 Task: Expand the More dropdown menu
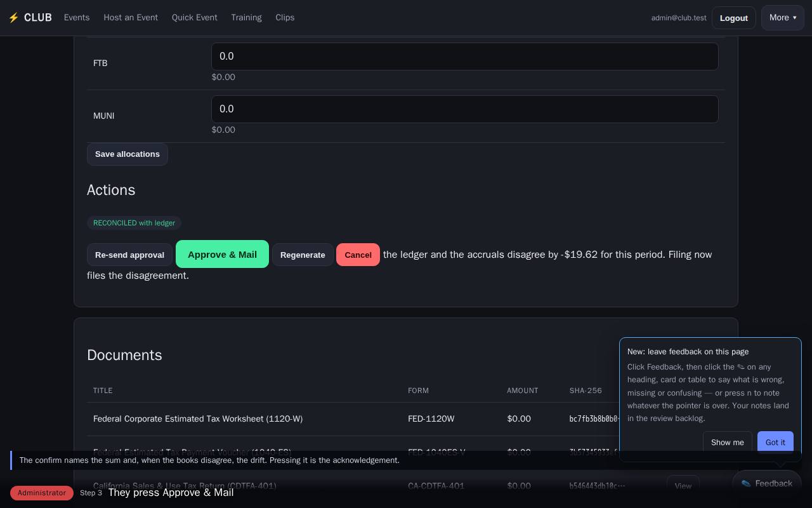[x=782, y=18]
